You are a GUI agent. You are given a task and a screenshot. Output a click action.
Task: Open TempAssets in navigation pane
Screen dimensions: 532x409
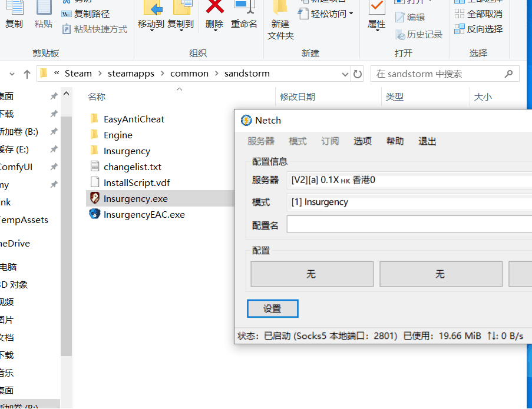(24, 220)
